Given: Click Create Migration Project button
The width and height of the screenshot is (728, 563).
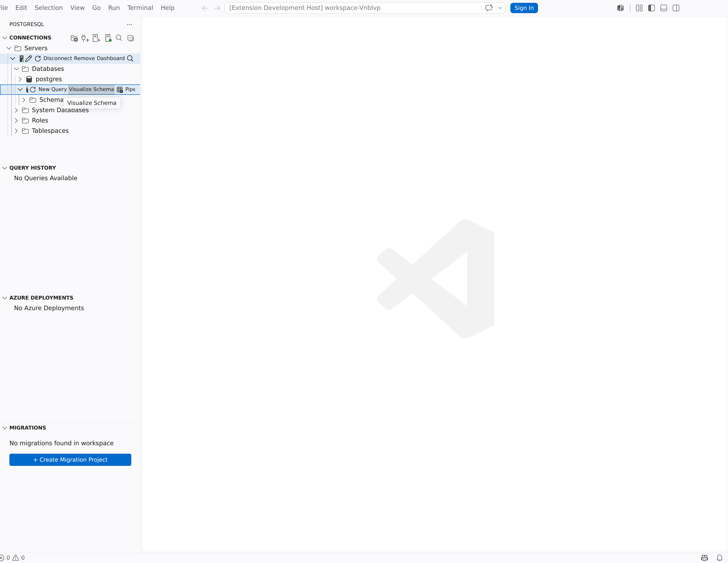Looking at the screenshot, I should [x=70, y=460].
